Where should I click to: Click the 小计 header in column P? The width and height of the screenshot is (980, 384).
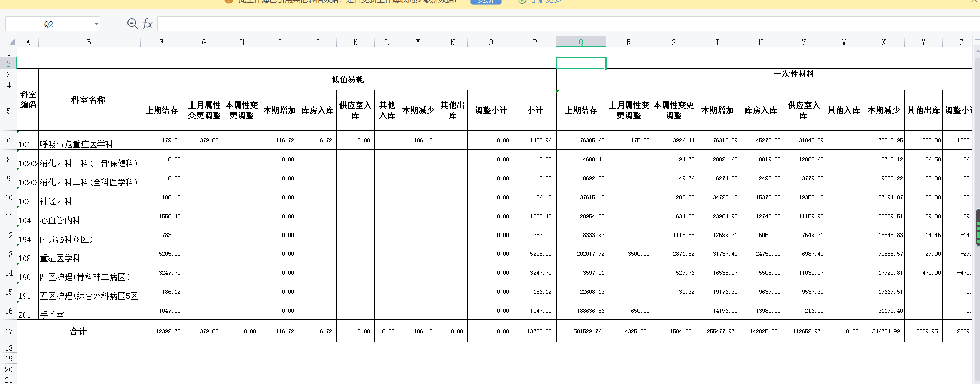click(535, 110)
